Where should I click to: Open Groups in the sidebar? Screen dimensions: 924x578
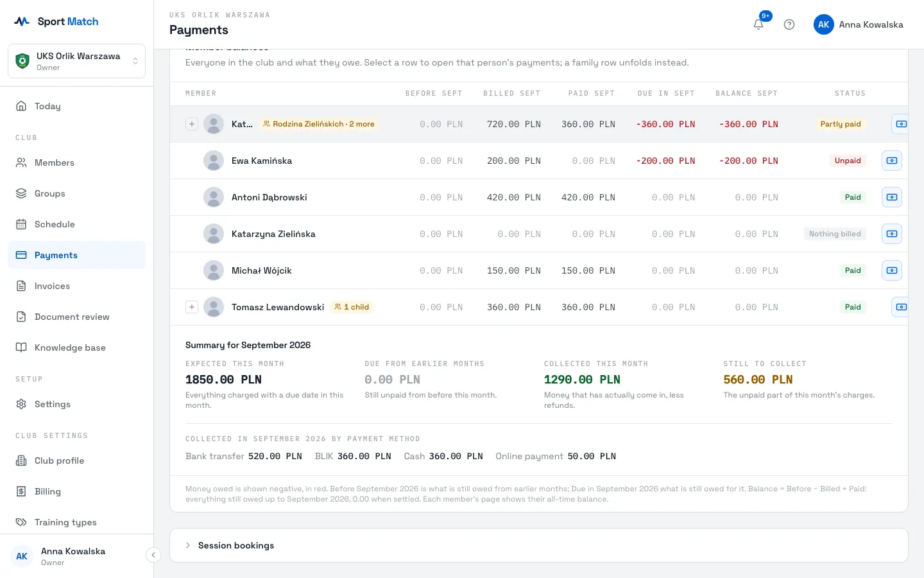[x=76, y=193]
